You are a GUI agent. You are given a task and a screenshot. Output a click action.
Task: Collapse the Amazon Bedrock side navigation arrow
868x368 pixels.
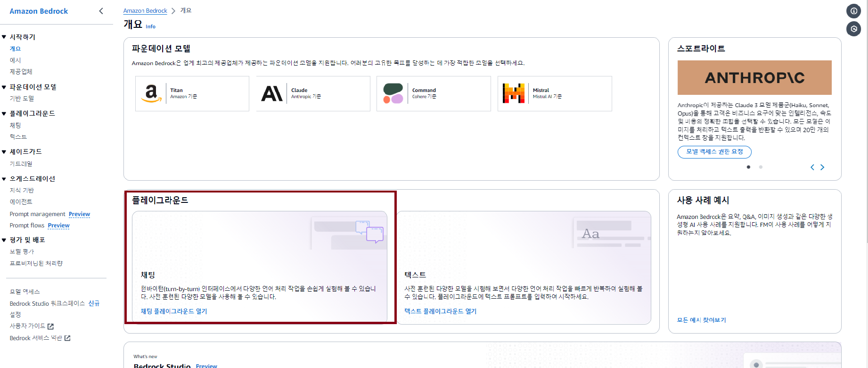click(101, 11)
